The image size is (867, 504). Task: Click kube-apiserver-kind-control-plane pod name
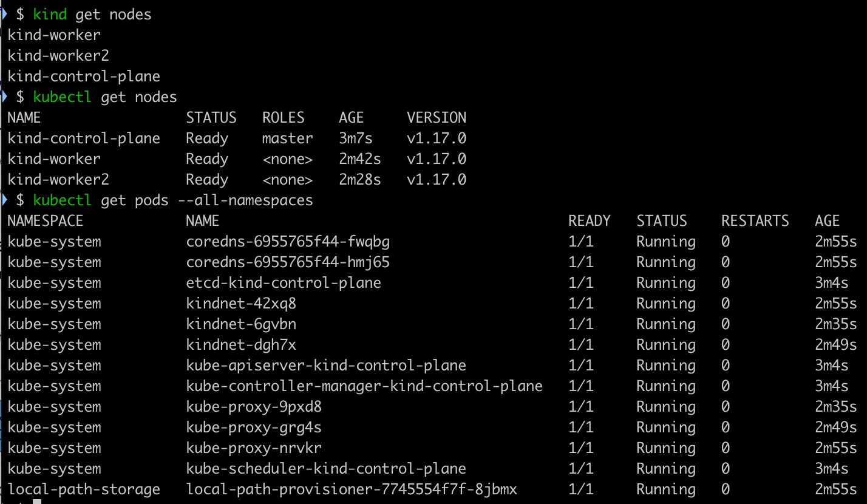(x=326, y=365)
